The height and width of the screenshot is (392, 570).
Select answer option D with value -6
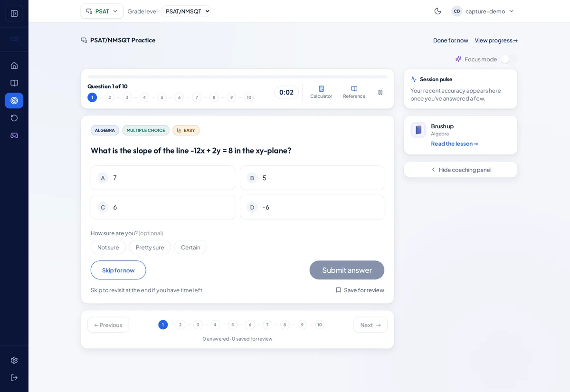coord(312,207)
